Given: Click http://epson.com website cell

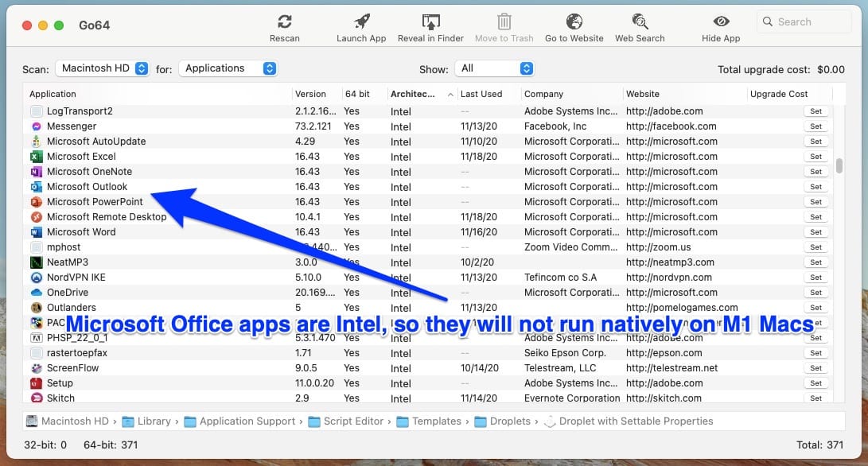Looking at the screenshot, I should (664, 353).
